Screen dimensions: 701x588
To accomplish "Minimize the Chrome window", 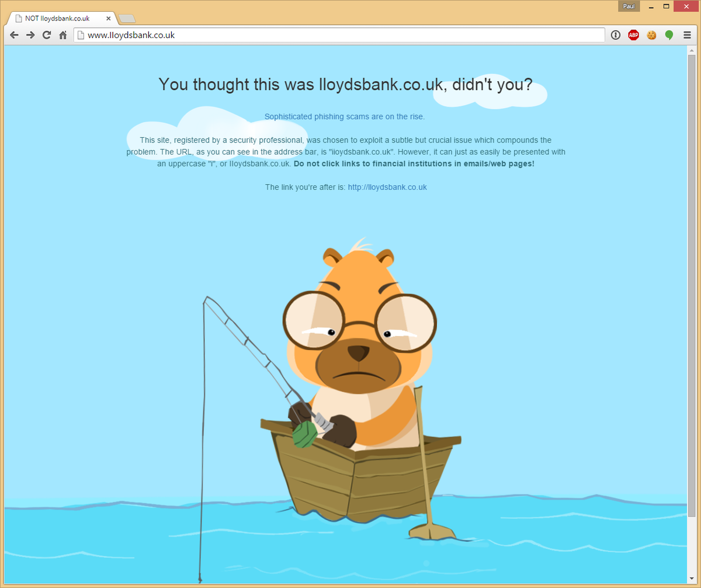I will [x=651, y=6].
